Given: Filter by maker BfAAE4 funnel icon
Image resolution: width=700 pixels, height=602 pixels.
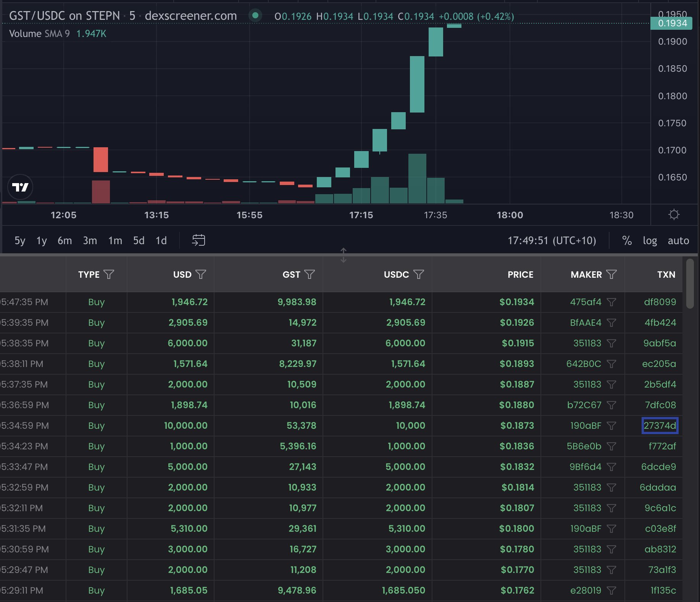Looking at the screenshot, I should pyautogui.click(x=611, y=323).
